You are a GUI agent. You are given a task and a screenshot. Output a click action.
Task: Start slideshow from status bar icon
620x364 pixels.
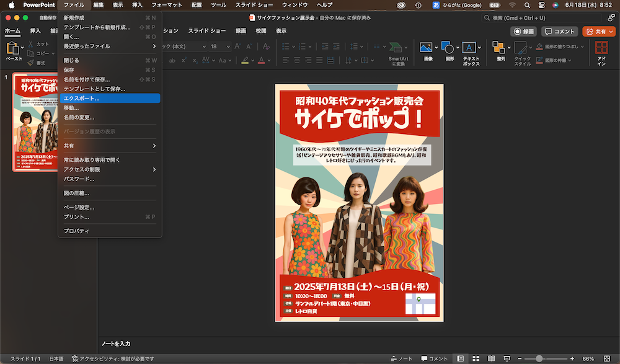[x=507, y=358]
